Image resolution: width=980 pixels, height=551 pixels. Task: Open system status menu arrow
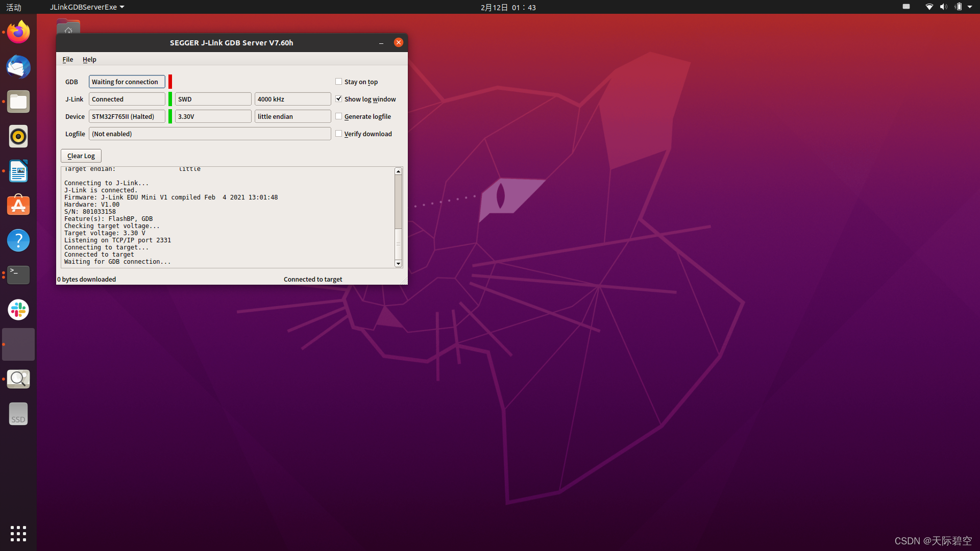click(x=970, y=7)
